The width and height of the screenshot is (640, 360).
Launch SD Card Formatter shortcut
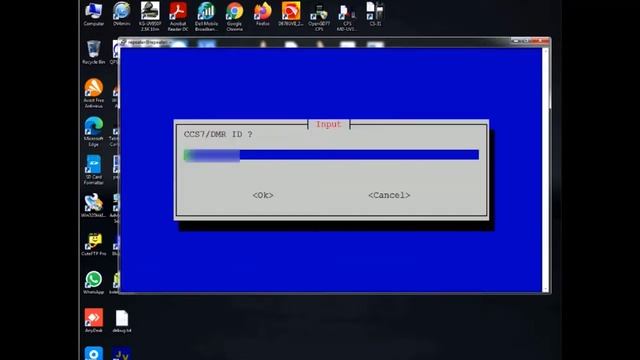pos(93,170)
